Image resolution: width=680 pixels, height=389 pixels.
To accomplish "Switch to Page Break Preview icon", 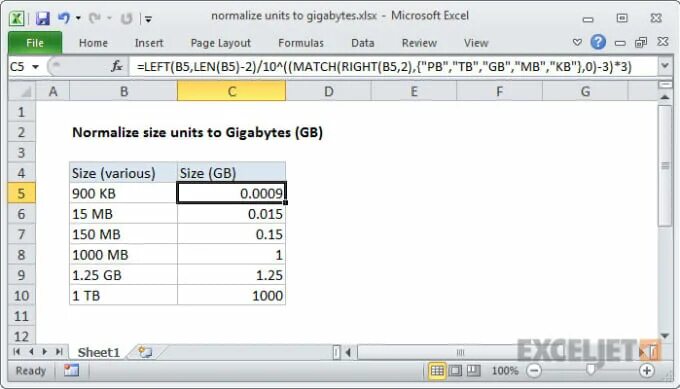I will tap(473, 371).
